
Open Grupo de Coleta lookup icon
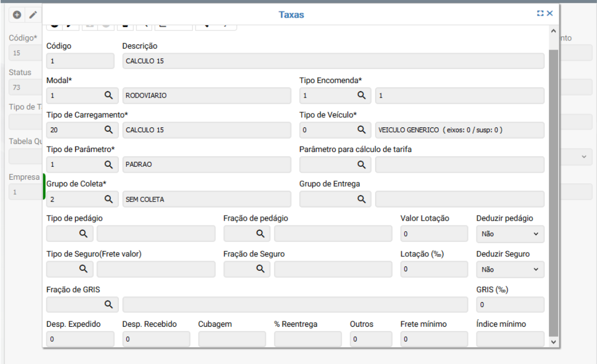tap(108, 199)
